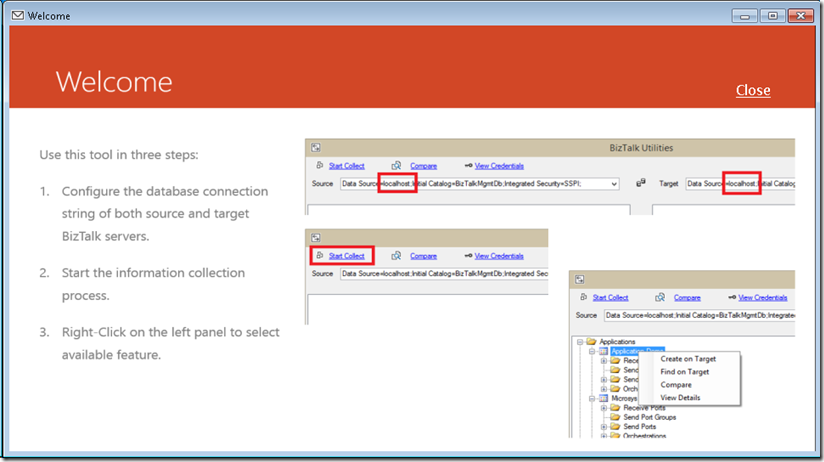
Task: Click the Receive Ports folder icon under Microsys
Action: (x=615, y=408)
